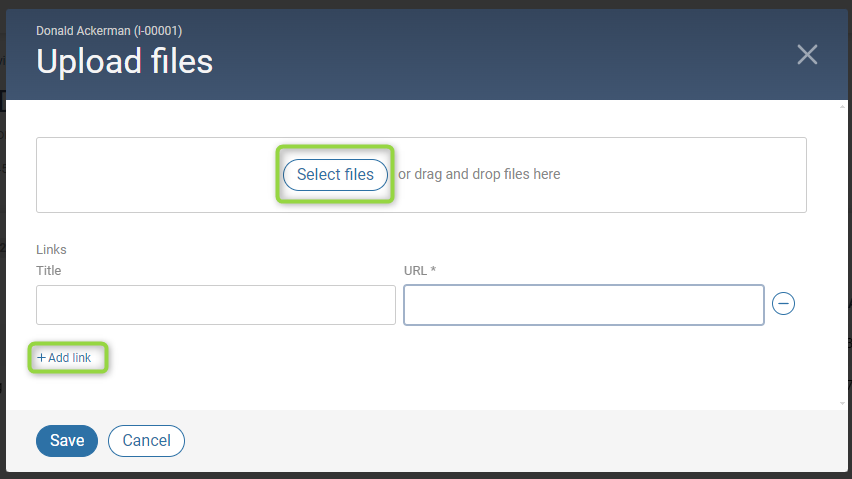
Task: Click the dialog's vertical scrollbar track
Action: 842,255
